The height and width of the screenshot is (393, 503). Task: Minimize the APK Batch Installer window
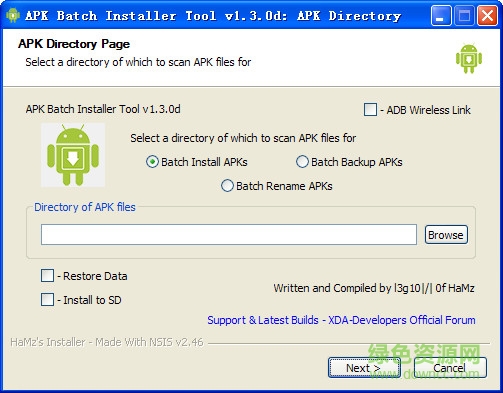441,16
